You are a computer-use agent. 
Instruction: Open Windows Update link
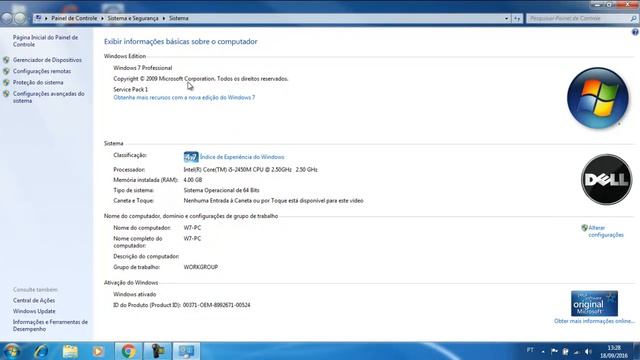click(x=34, y=311)
